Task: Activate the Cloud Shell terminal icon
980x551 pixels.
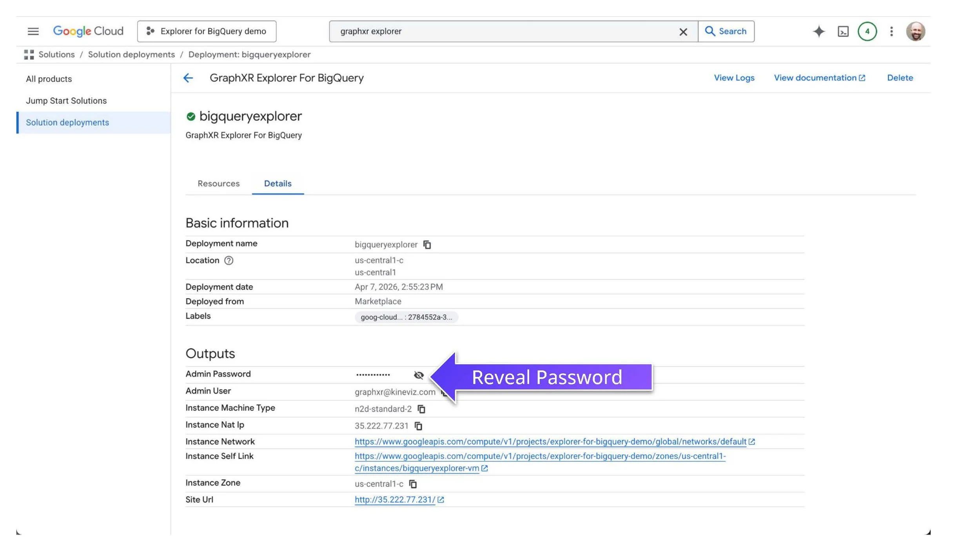Action: click(843, 31)
